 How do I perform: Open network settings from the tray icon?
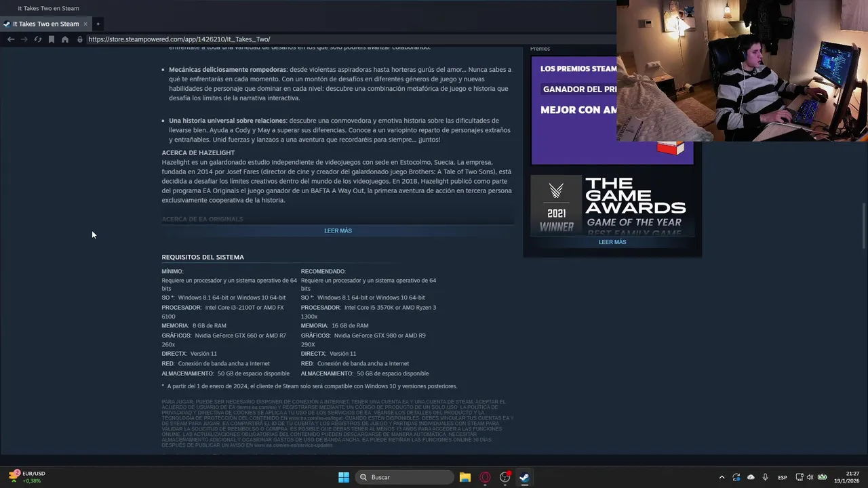pos(800,477)
